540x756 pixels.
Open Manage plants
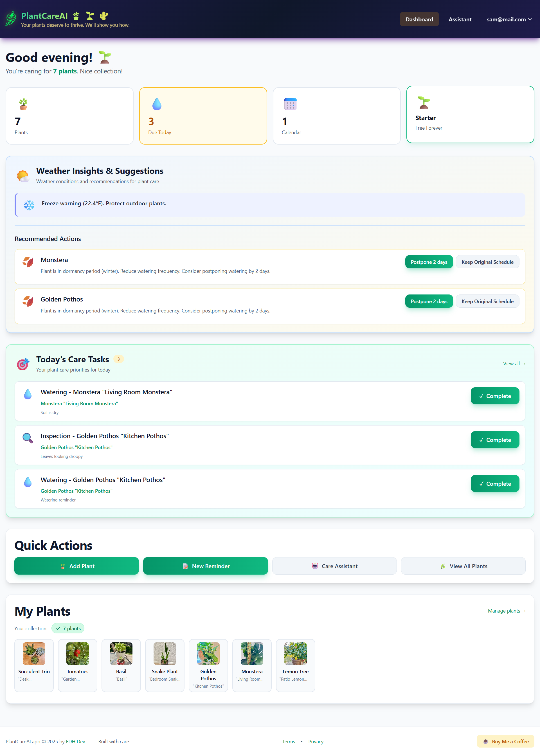point(507,611)
